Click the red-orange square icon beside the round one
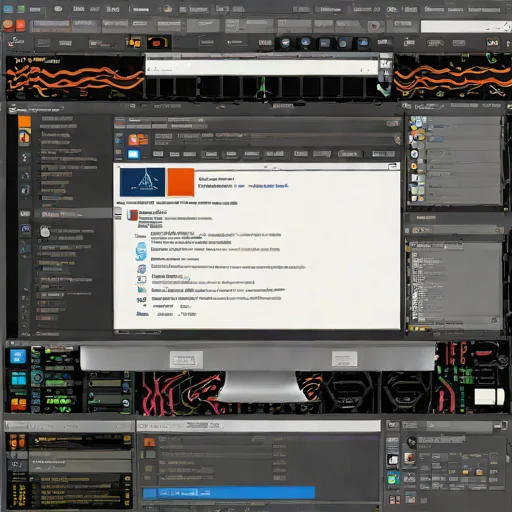 click(21, 25)
